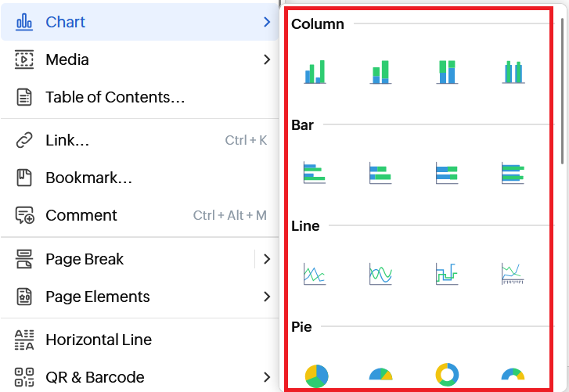Screen dimensions: 569x392
Task: Click Table of Contents menu entry
Action: pos(115,97)
